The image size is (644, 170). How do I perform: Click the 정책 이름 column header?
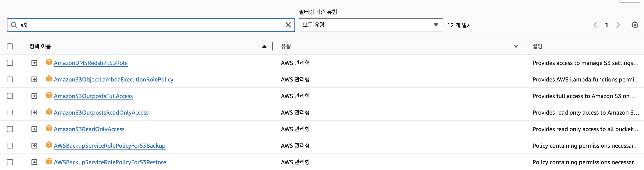[40, 46]
